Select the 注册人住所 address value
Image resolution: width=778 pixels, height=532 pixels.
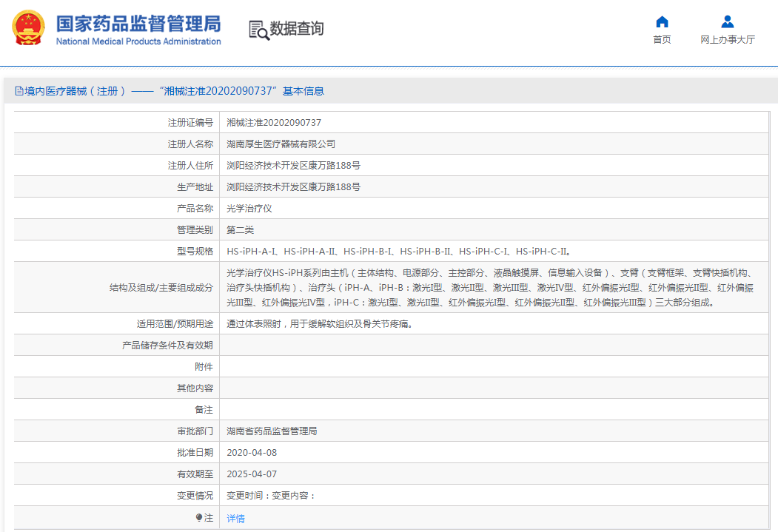(x=293, y=166)
